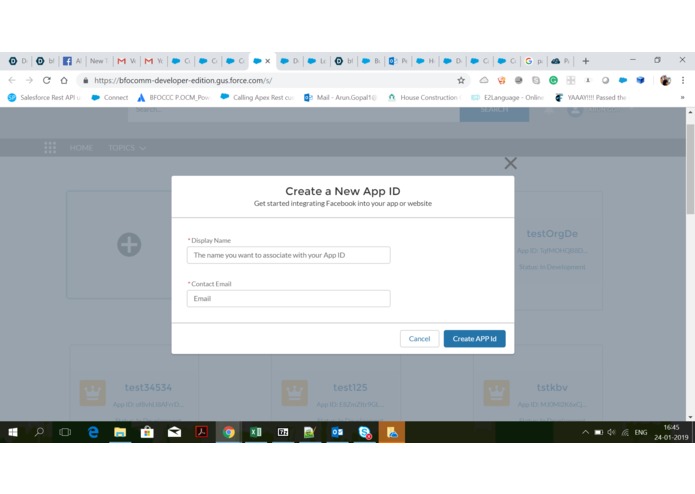Click the browser forward arrow
This screenshot has height=494, width=695.
click(29, 80)
